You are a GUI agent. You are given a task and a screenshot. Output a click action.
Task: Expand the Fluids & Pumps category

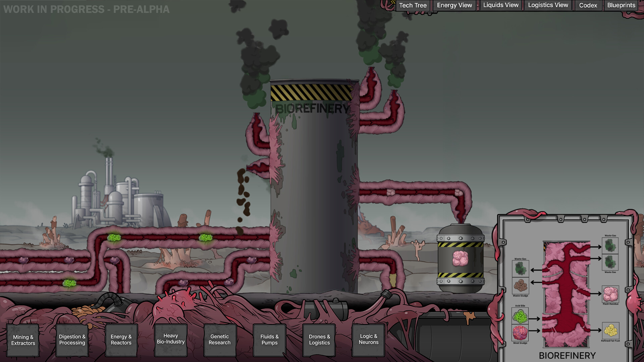click(x=269, y=340)
